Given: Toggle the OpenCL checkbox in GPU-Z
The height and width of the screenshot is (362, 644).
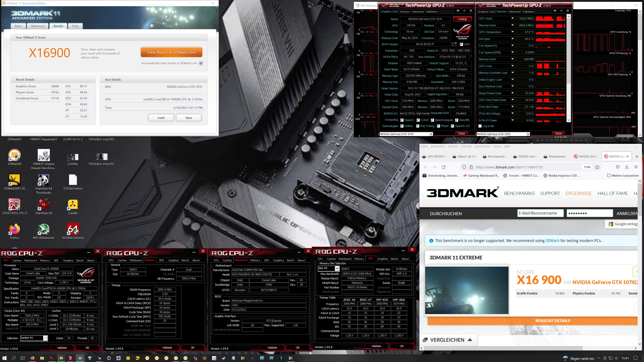Looking at the screenshot, I should 402,120.
